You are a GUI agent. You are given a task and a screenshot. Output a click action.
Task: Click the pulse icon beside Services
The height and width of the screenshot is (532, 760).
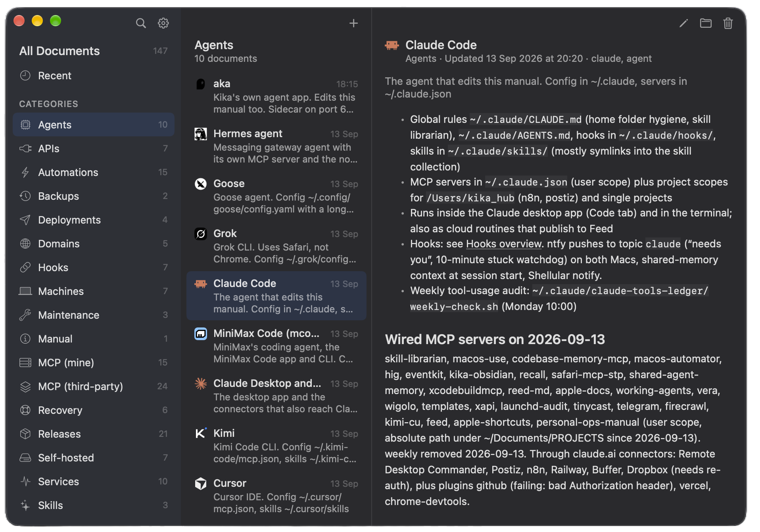pos(25,482)
